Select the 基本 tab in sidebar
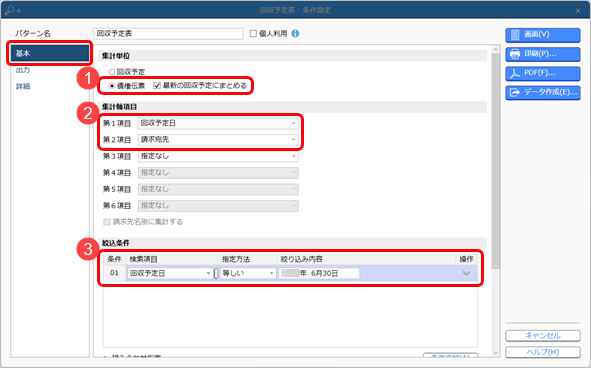This screenshot has width=591, height=368. click(49, 53)
